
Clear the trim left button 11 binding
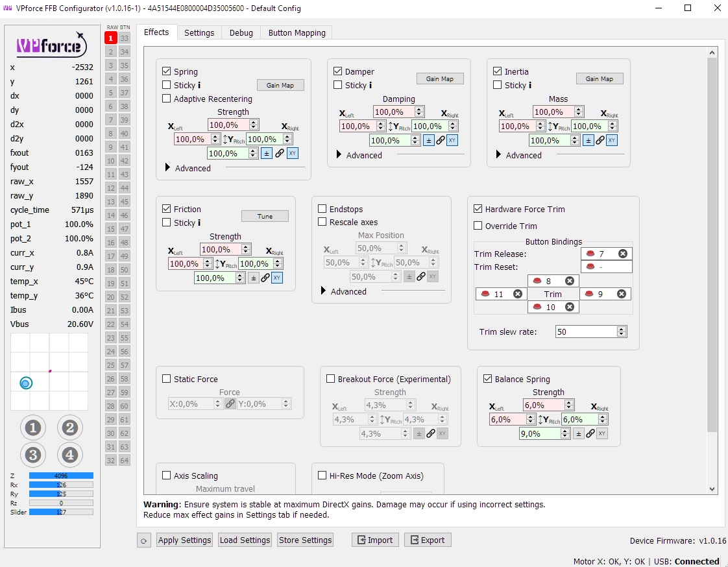[518, 294]
